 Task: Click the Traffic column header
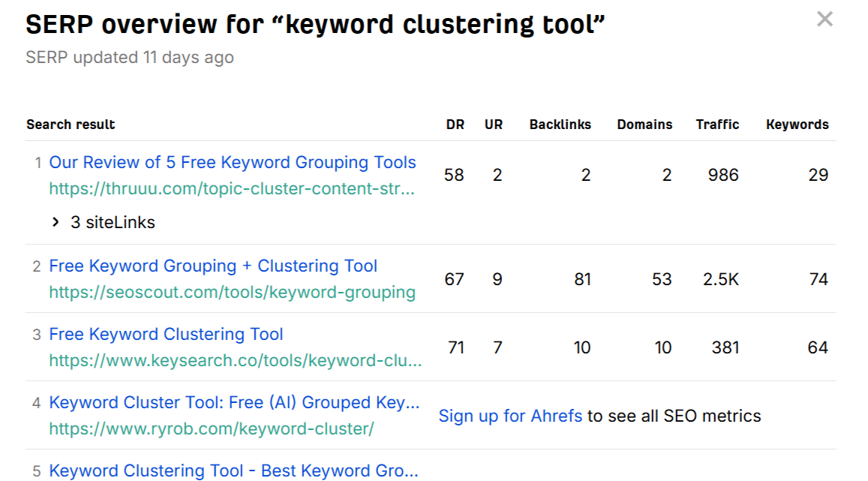click(717, 125)
